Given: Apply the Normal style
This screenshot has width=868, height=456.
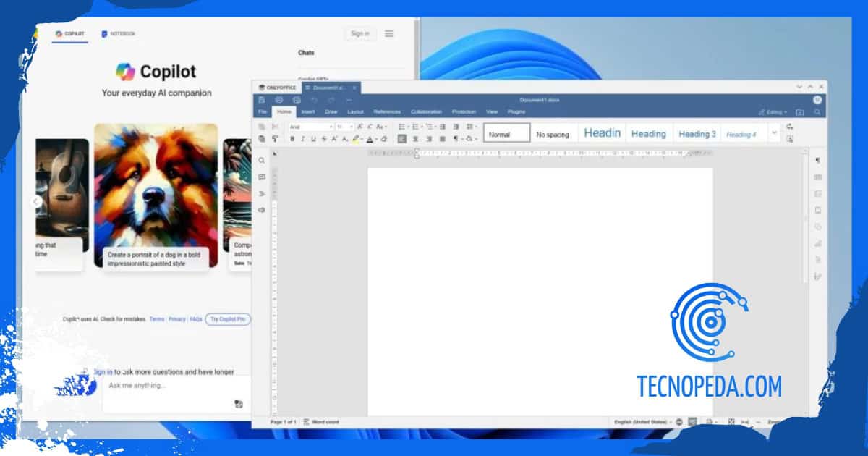Looking at the screenshot, I should pyautogui.click(x=506, y=132).
